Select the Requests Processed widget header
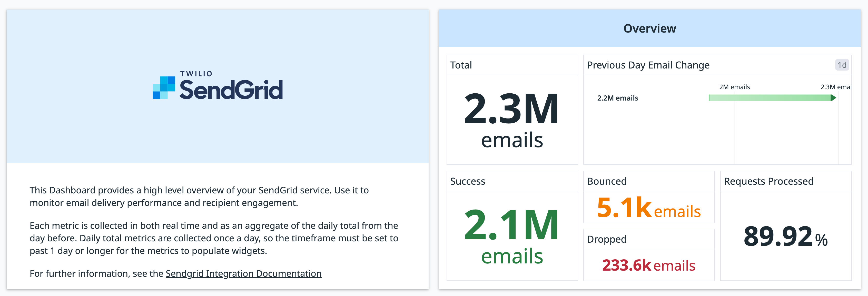 pyautogui.click(x=768, y=181)
